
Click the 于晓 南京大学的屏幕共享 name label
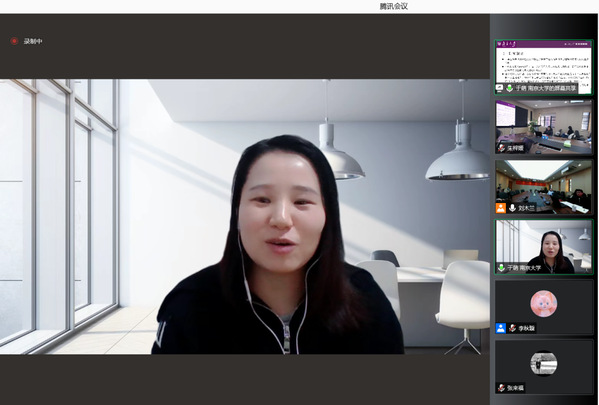click(x=546, y=88)
